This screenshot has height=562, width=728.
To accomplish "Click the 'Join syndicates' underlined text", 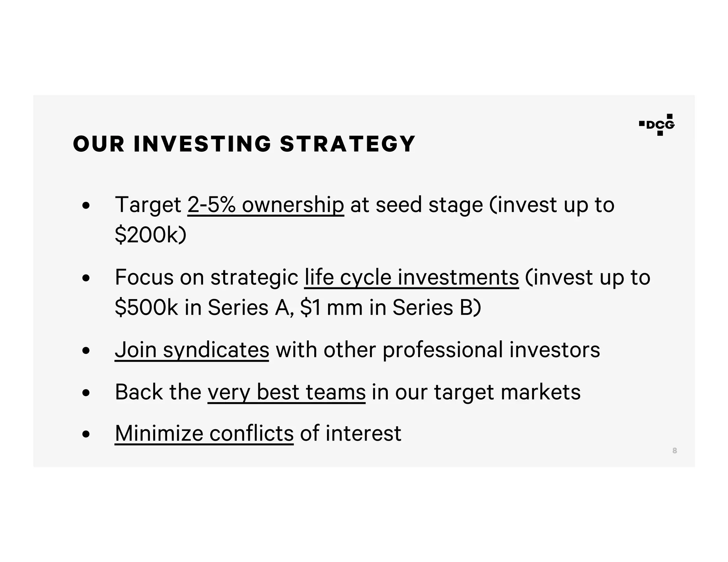I will tap(192, 351).
